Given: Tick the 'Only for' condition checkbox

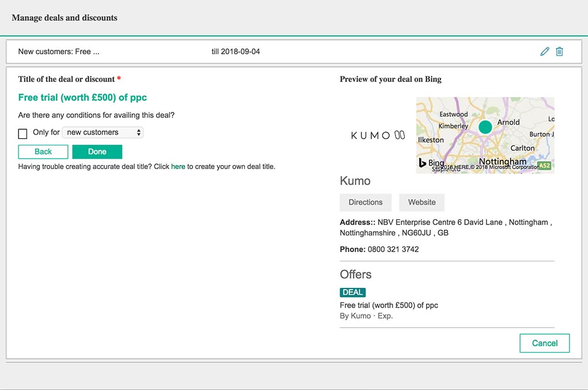Looking at the screenshot, I should pos(22,134).
